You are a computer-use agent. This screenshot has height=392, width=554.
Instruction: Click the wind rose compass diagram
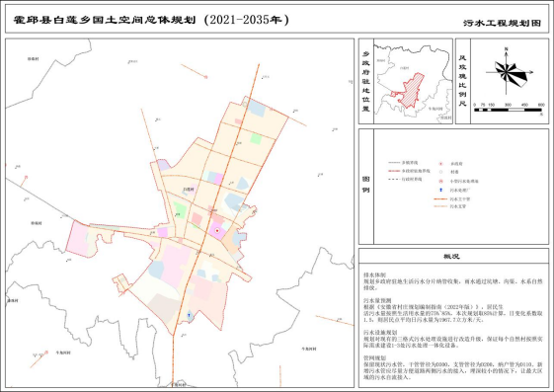509,73
